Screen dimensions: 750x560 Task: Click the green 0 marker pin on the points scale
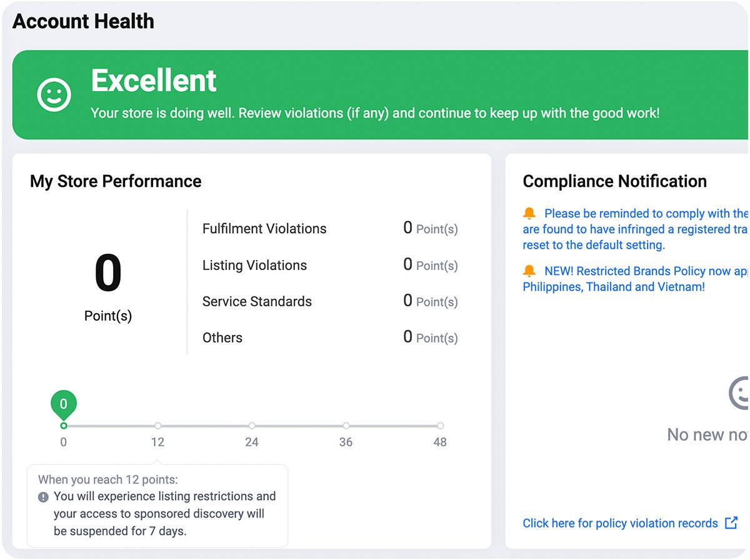(x=63, y=405)
